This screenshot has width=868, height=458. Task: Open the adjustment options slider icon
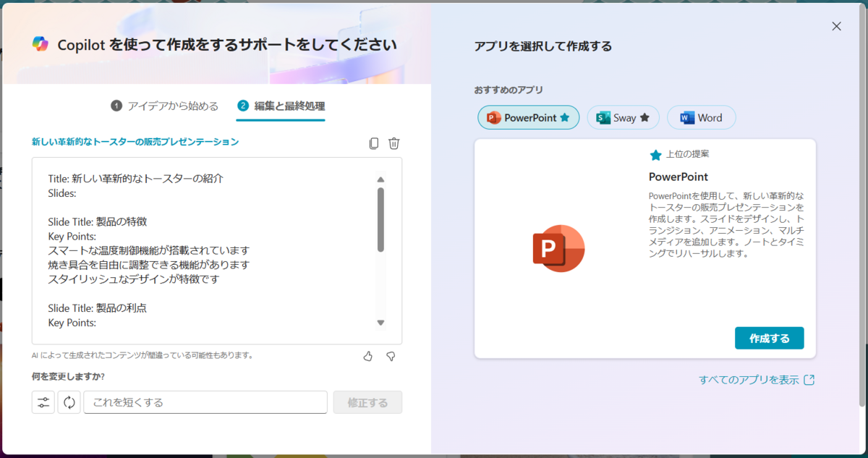(43, 402)
